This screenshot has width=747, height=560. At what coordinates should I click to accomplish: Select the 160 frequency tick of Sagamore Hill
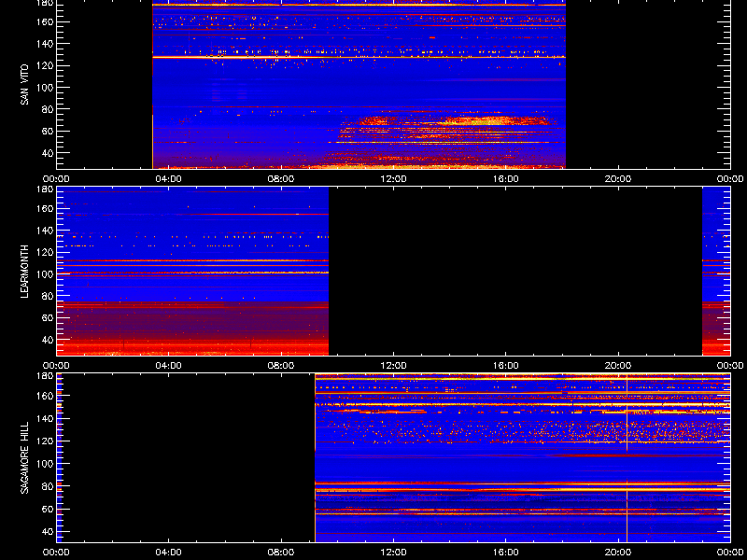(x=47, y=396)
